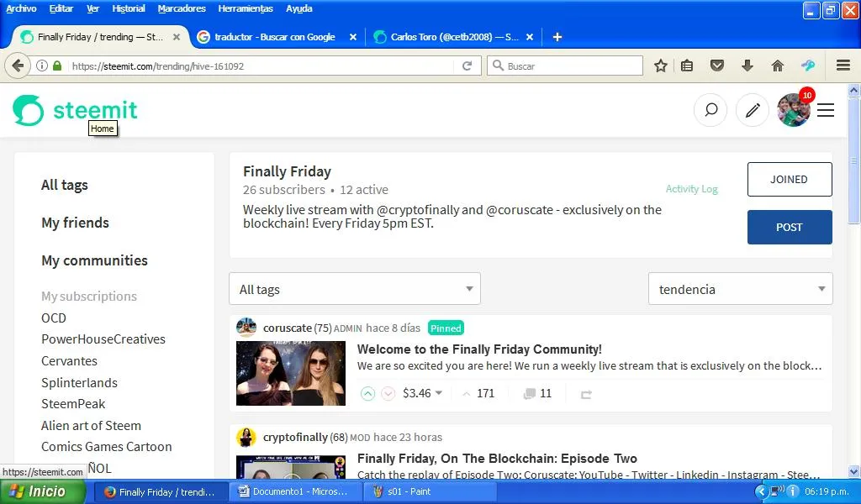Switch to the Carlos Toro (@cetb2008) tab

pos(454,37)
